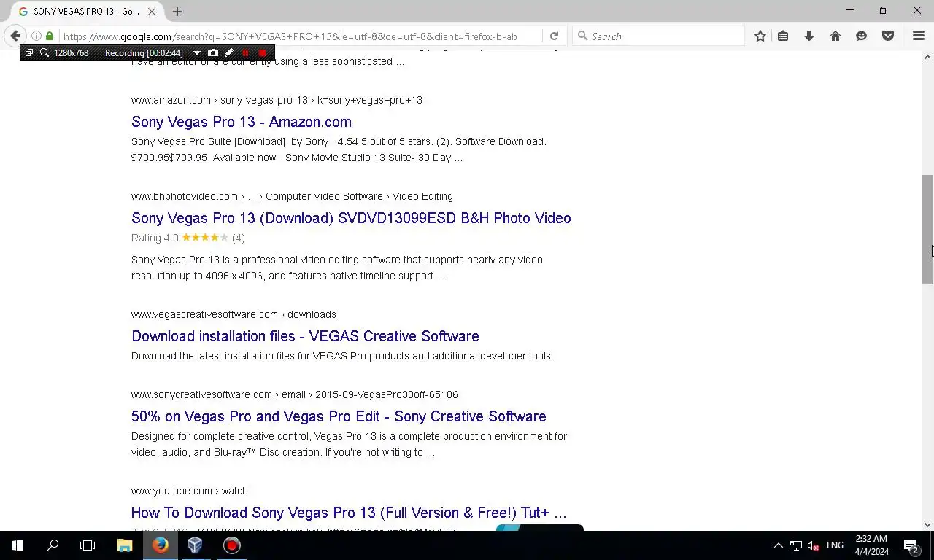Image resolution: width=934 pixels, height=560 pixels.
Task: Open the Downloads arrow in the toolbar
Action: click(809, 36)
